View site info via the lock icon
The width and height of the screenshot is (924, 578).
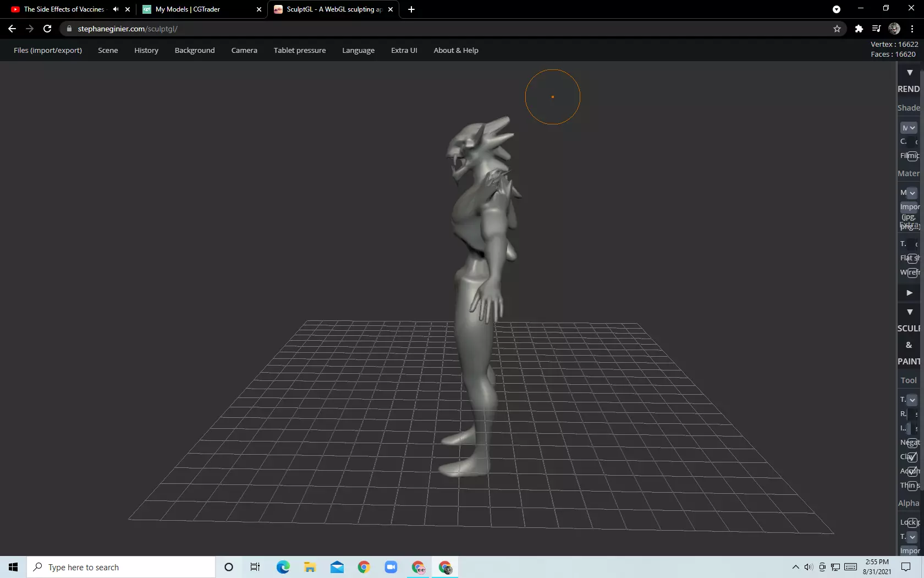click(x=69, y=29)
